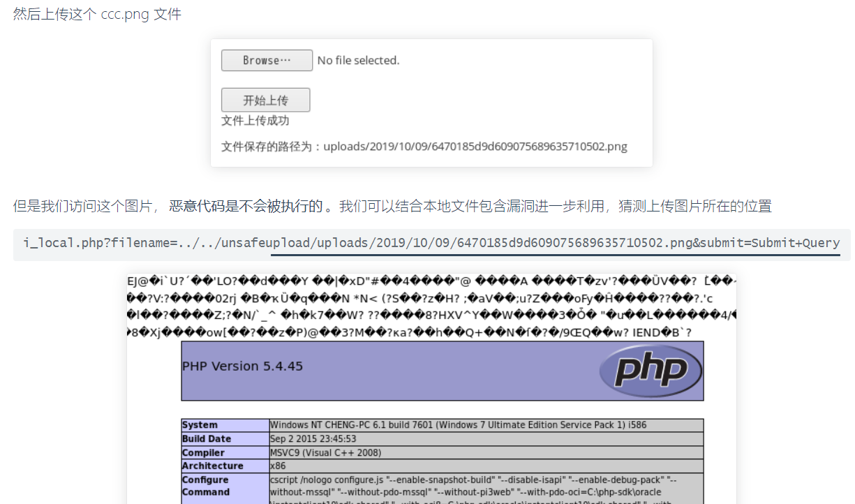The height and width of the screenshot is (504, 855).
Task: Click the 开始上传 upload button
Action: 265,100
